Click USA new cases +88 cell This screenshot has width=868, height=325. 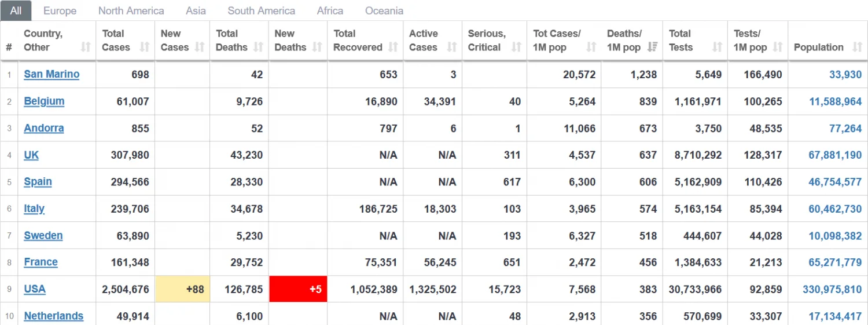[x=182, y=289]
